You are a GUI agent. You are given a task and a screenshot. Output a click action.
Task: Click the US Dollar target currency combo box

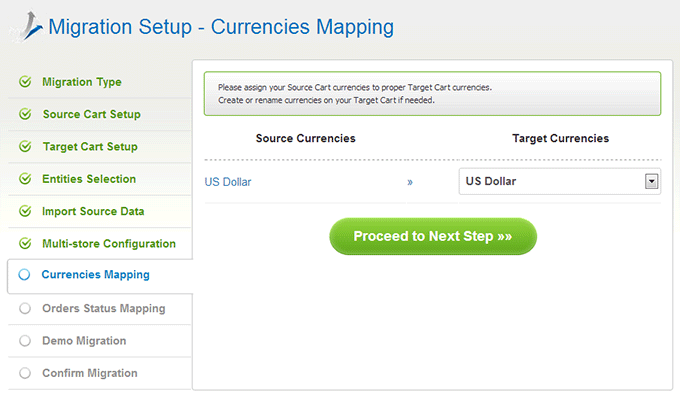560,181
